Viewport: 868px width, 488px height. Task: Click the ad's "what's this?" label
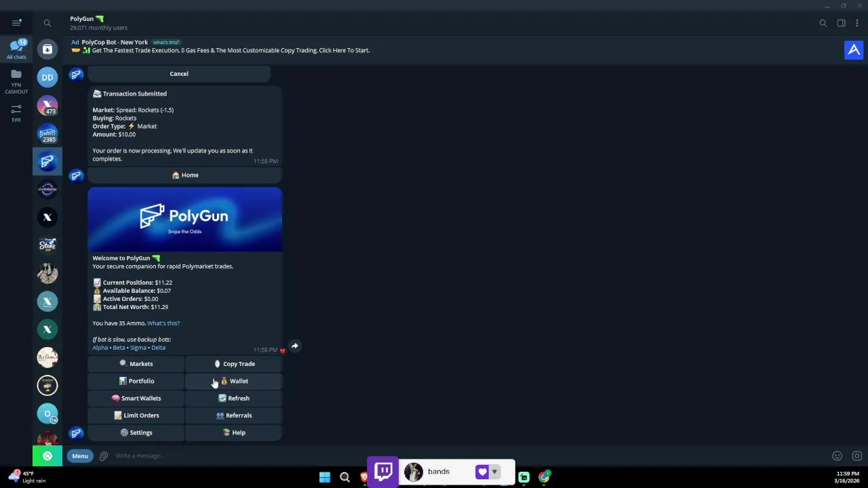(x=165, y=42)
